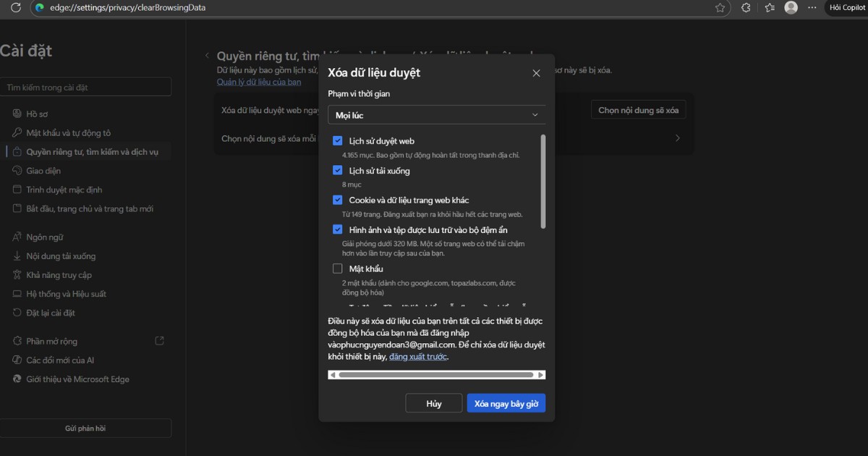Uncheck Cookie và dữ liệu trang web khác
The height and width of the screenshot is (456, 868).
click(338, 200)
